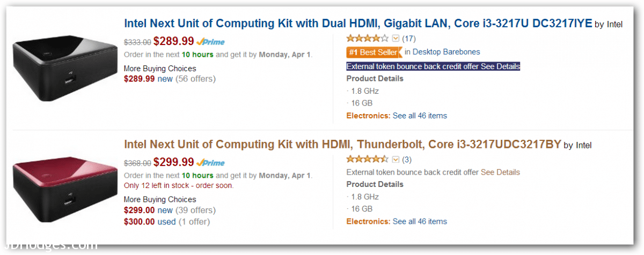Open the 3 customer reviews link
Image resolution: width=644 pixels, height=255 pixels.
click(407, 160)
